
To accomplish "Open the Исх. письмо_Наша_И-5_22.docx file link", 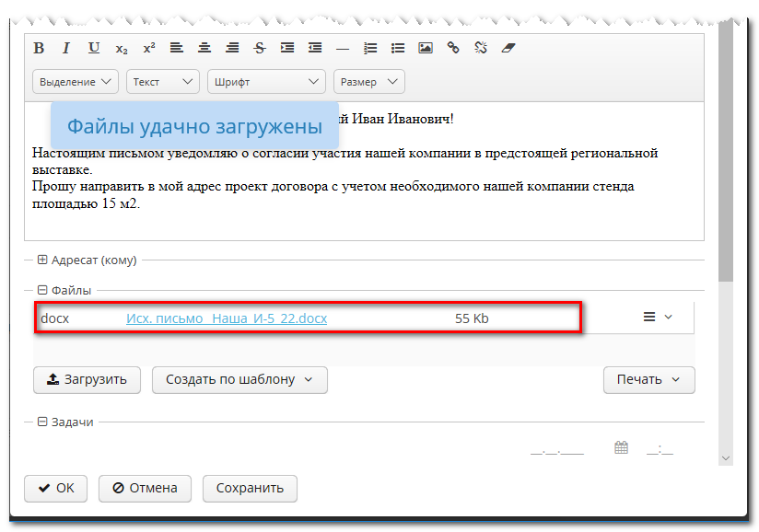I will (227, 318).
